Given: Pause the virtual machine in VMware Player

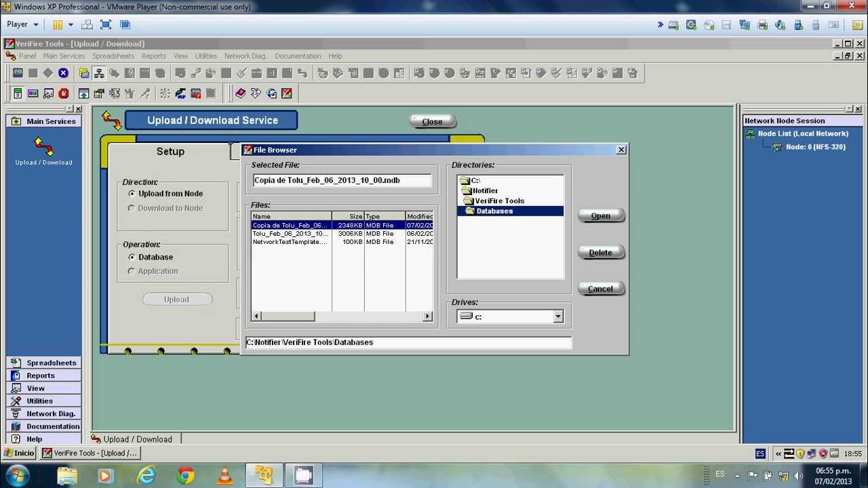Looking at the screenshot, I should pyautogui.click(x=58, y=24).
